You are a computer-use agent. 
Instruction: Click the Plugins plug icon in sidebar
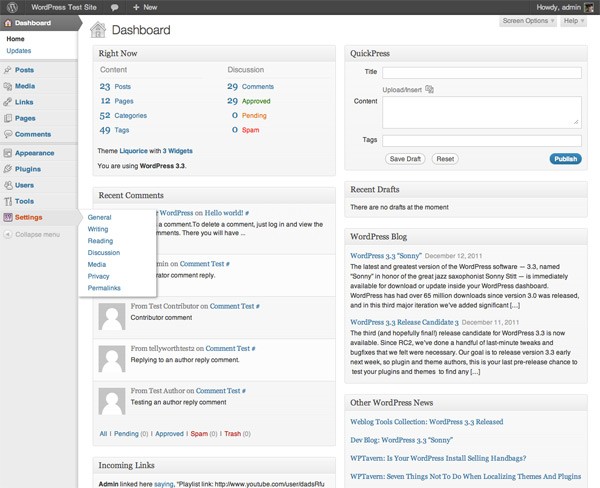click(x=8, y=169)
